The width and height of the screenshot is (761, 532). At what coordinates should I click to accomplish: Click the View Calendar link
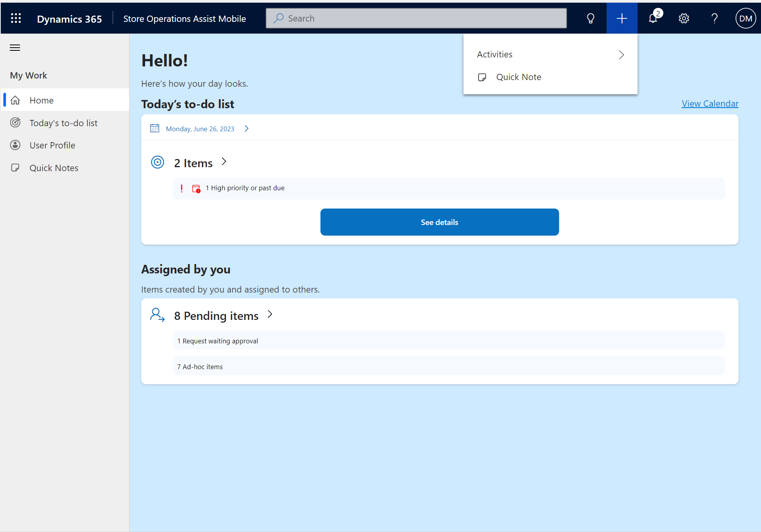coord(710,103)
